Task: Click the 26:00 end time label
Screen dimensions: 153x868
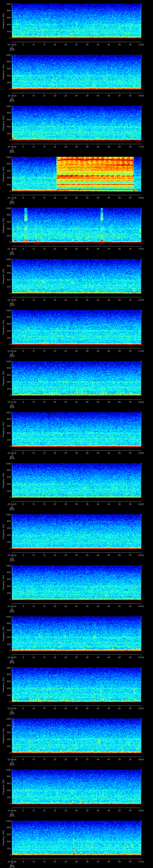Action: [141, 606]
